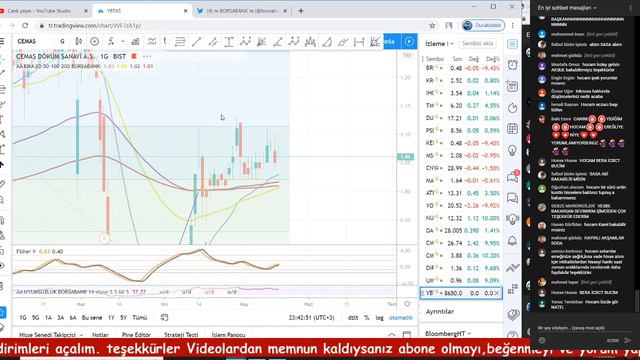This screenshot has height=360, width=640.
Task: Select the zigzag path drawing tool
Action: 245,42
